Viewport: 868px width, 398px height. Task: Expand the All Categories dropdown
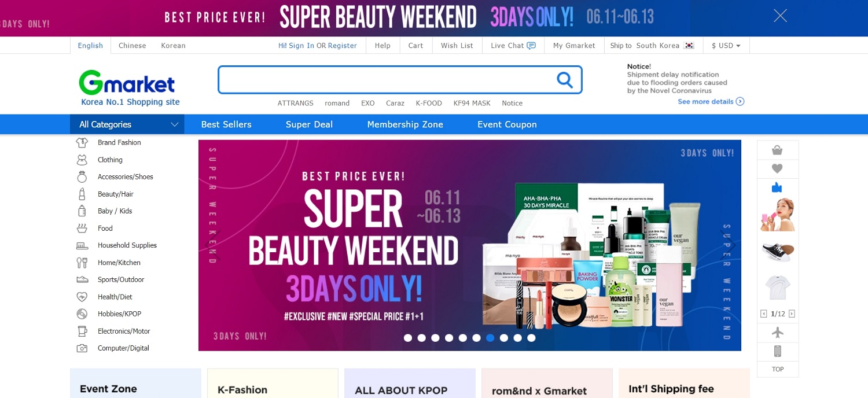[127, 124]
